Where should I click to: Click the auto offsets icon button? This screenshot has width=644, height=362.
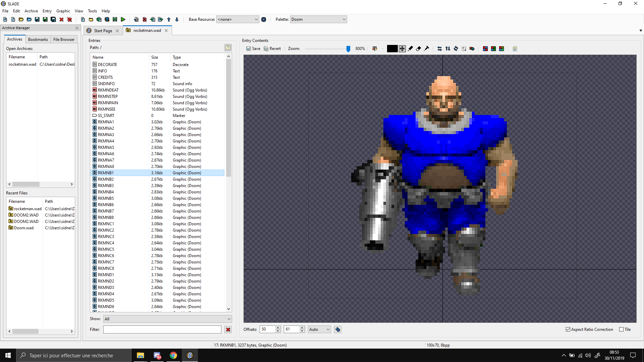pyautogui.click(x=338, y=329)
